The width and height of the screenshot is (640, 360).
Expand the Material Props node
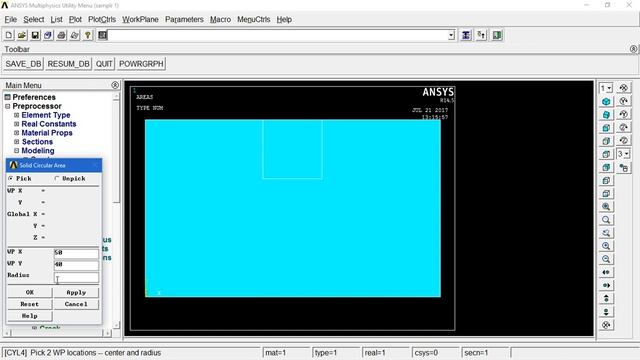point(17,133)
